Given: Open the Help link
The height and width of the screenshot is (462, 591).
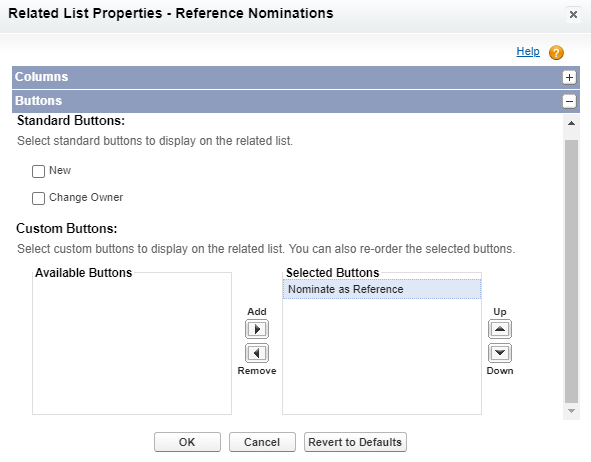Looking at the screenshot, I should 528,51.
